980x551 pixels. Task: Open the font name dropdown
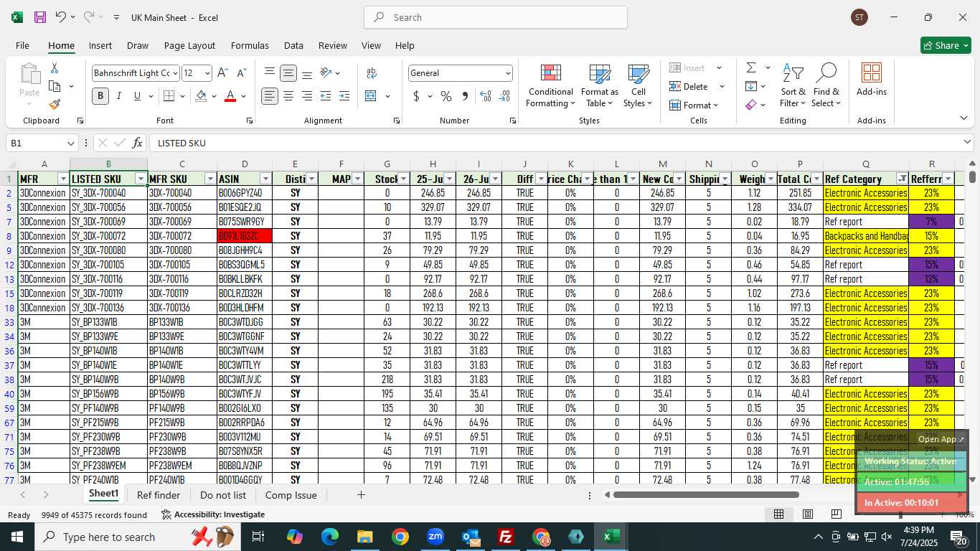(x=175, y=73)
